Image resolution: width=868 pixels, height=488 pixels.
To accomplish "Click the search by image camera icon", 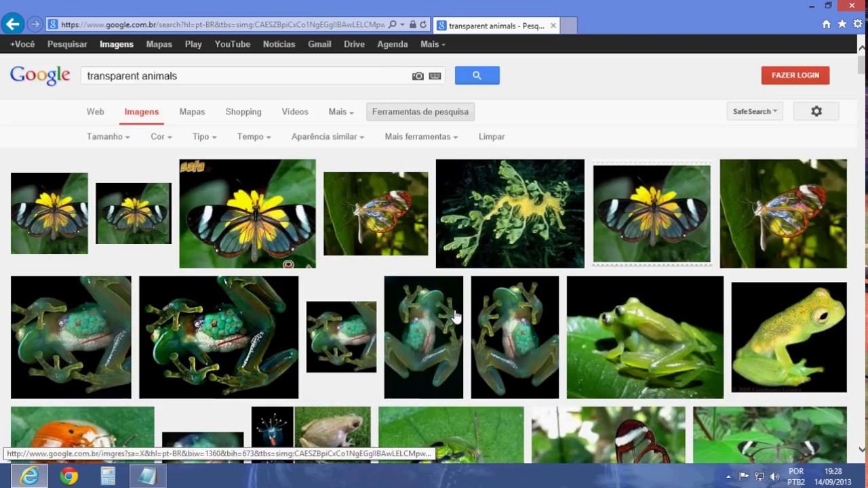I will pyautogui.click(x=418, y=76).
